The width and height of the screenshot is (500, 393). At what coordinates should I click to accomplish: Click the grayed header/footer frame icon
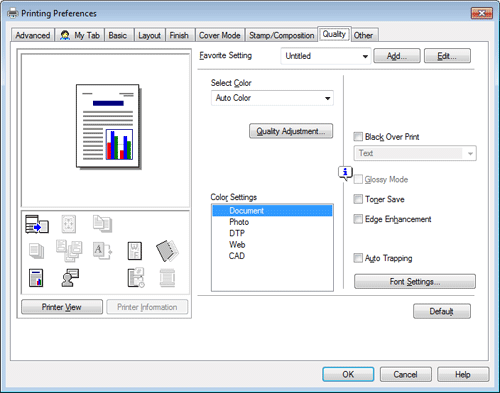(167, 278)
